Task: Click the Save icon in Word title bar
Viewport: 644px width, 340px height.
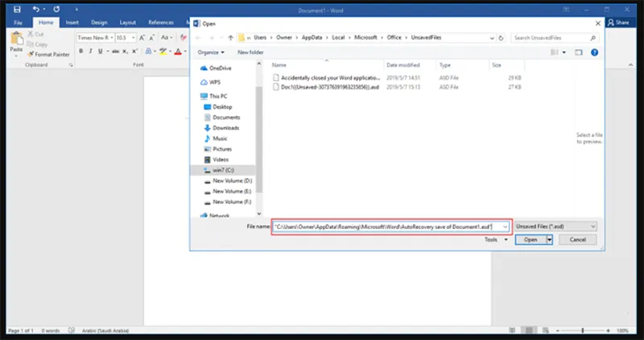Action: (17, 10)
